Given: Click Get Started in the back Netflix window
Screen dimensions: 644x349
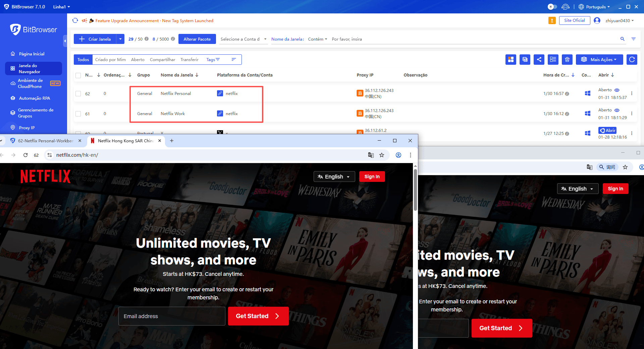Looking at the screenshot, I should click(501, 328).
